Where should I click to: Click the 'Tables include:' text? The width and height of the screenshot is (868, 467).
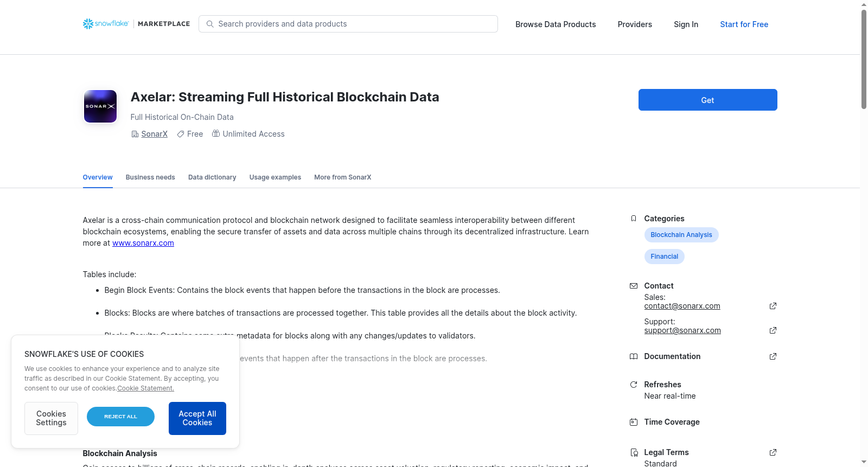click(x=110, y=274)
